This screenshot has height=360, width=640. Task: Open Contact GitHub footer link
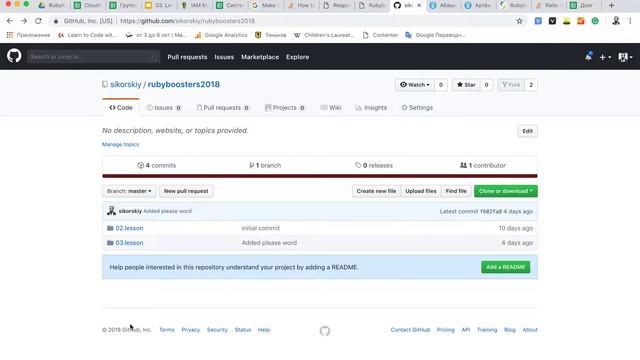410,330
